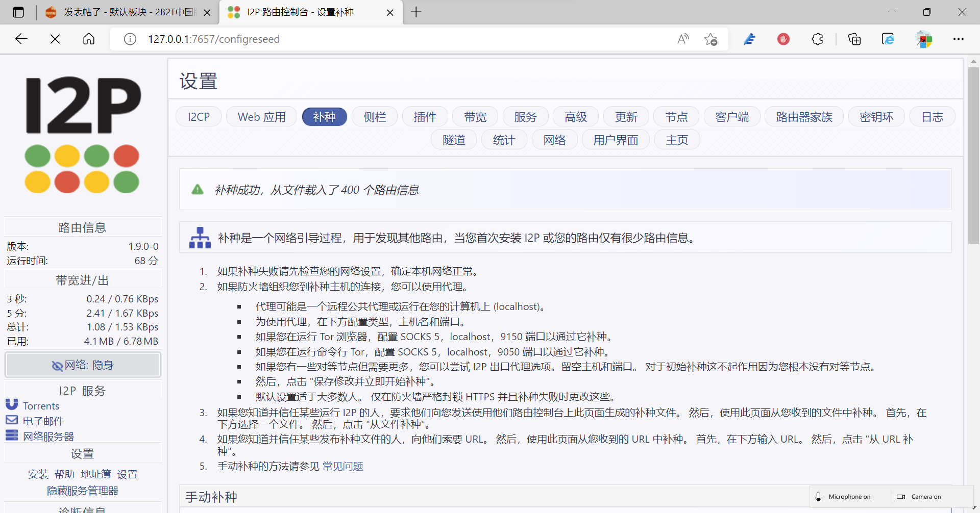Open the I2CP settings tab
The height and width of the screenshot is (513, 980).
coord(199,117)
